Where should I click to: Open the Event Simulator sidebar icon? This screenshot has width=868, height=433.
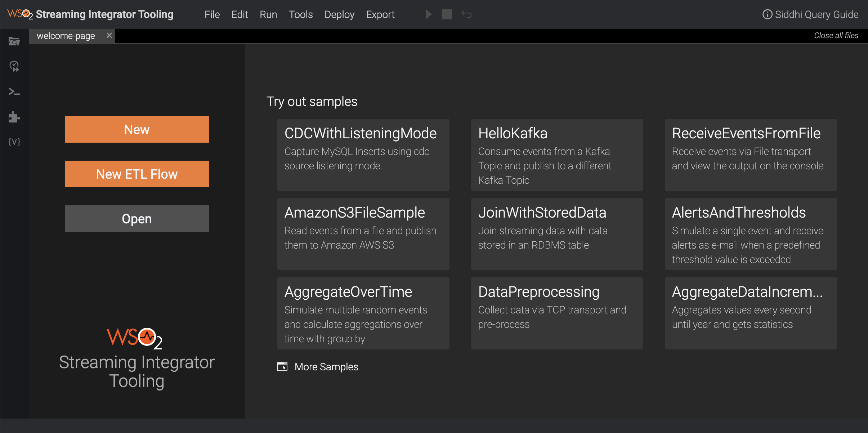point(14,66)
